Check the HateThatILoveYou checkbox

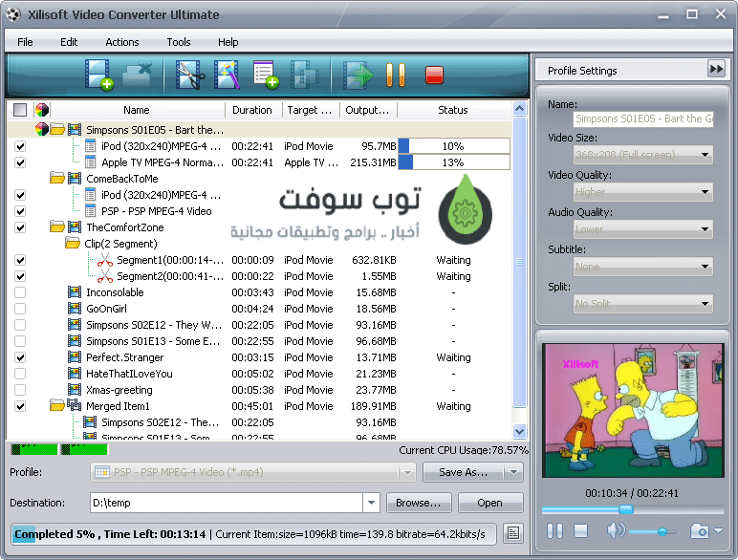tap(20, 374)
